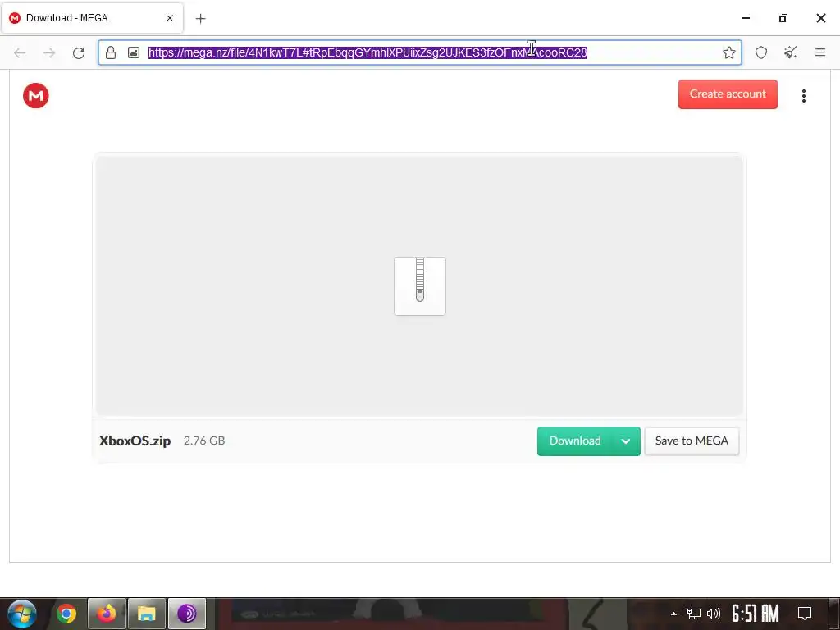The width and height of the screenshot is (840, 630).
Task: Click the new identity broom icon
Action: pyautogui.click(x=791, y=52)
